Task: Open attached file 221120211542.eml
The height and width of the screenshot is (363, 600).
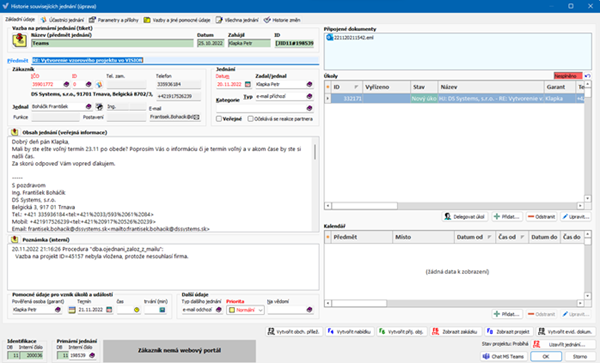Action: coord(350,37)
